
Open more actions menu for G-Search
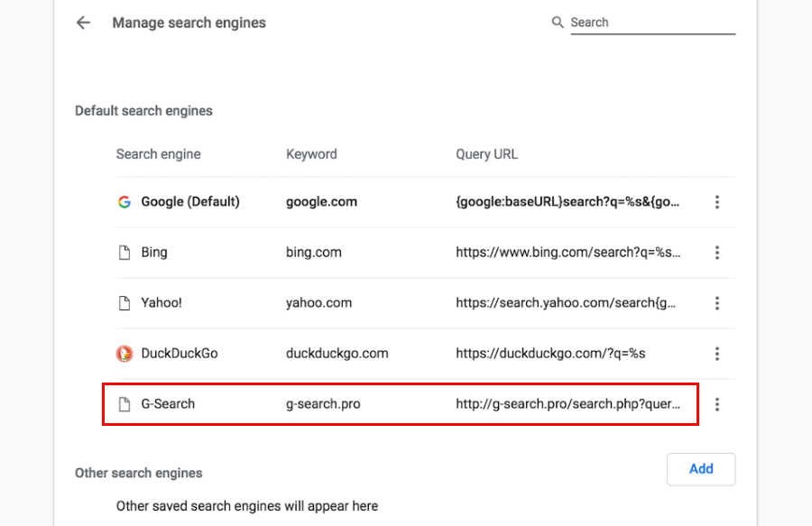[x=717, y=404]
